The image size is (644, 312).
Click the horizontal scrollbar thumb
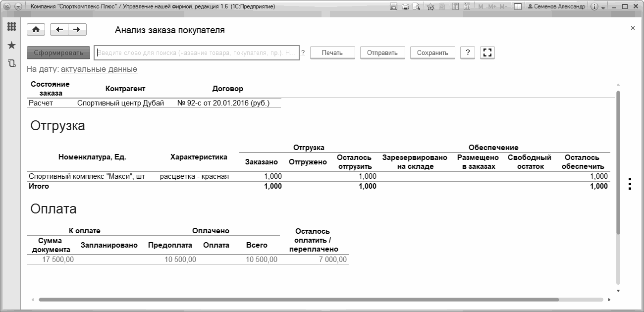pyautogui.click(x=299, y=300)
